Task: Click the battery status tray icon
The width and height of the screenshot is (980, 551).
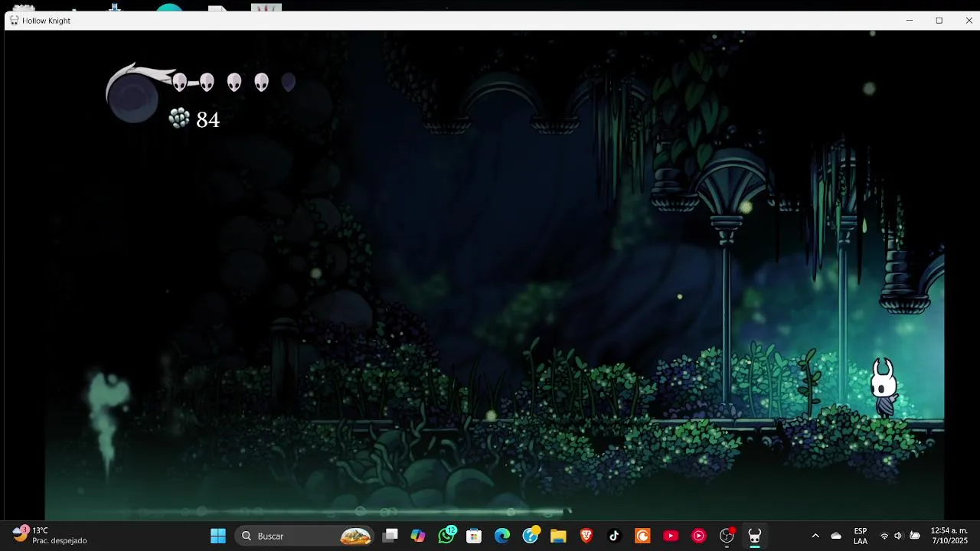Action: point(914,536)
